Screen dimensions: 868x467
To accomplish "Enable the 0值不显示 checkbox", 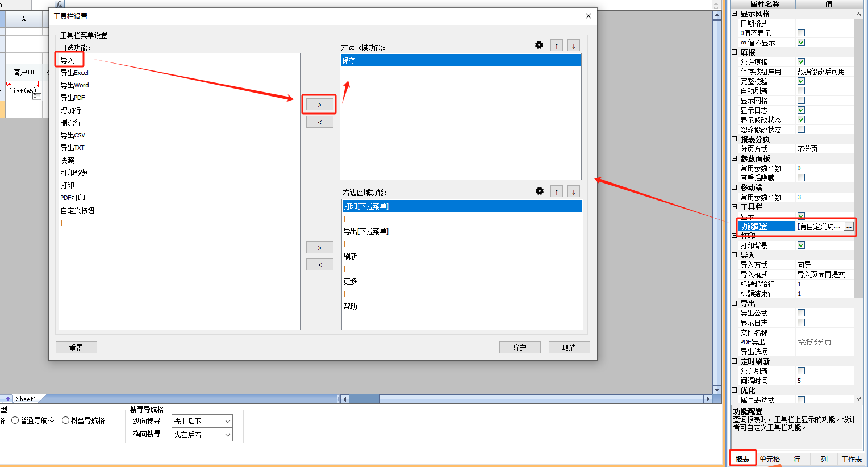I will point(801,33).
